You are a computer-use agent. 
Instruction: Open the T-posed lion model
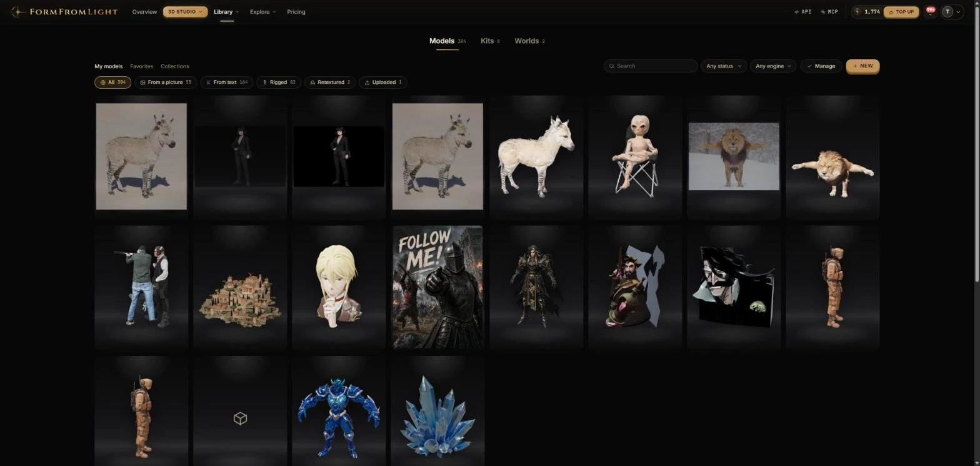pyautogui.click(x=832, y=156)
